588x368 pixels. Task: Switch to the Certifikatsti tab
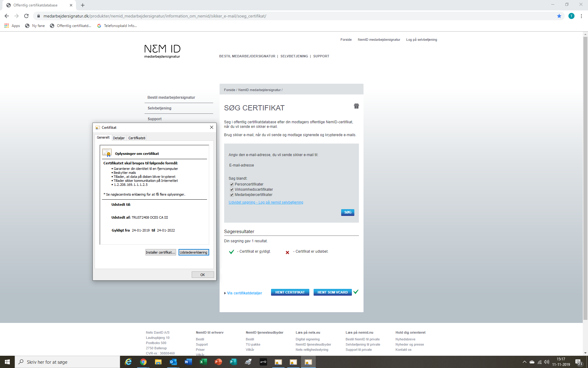click(x=137, y=138)
